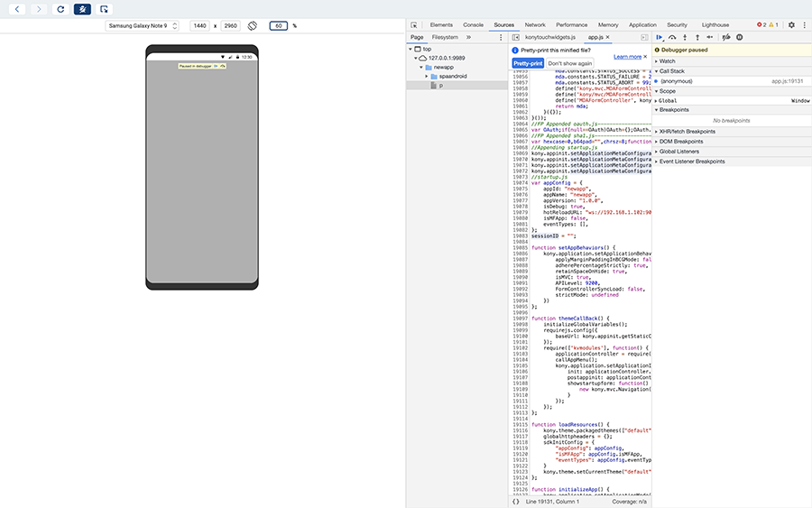The width and height of the screenshot is (812, 508).
Task: Open the Samsung Galaxy Note 9 device dropdown
Action: pyautogui.click(x=143, y=26)
